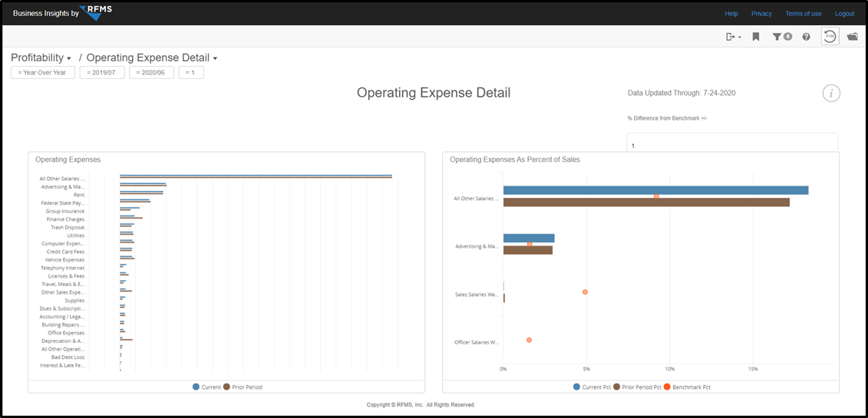Click the 'Credit Card Fees' axis label

pos(66,252)
